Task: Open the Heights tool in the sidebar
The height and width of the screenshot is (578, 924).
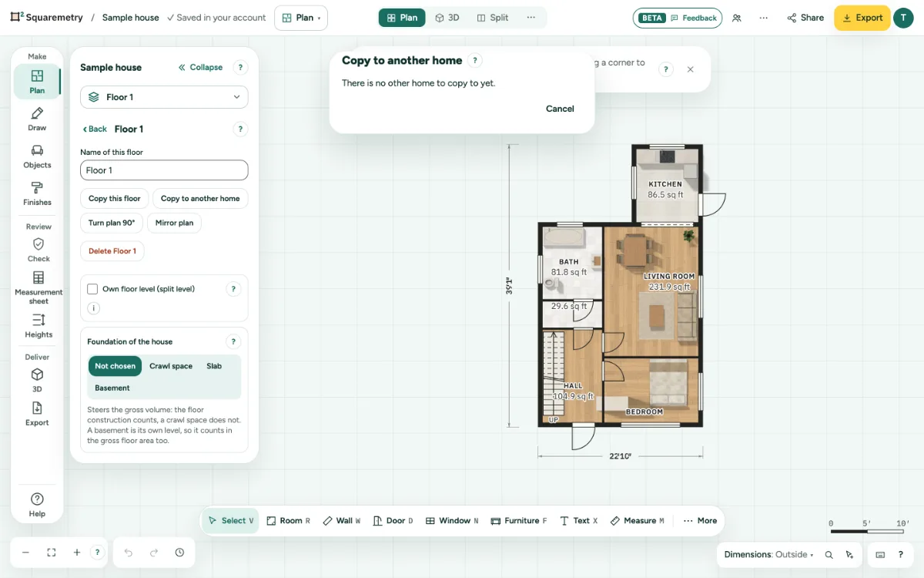Action: point(38,326)
